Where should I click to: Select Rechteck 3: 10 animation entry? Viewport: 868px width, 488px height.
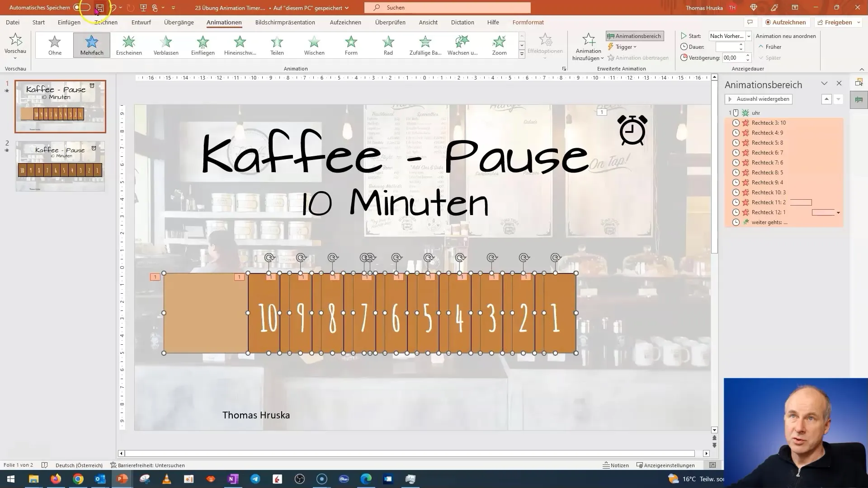(784, 123)
